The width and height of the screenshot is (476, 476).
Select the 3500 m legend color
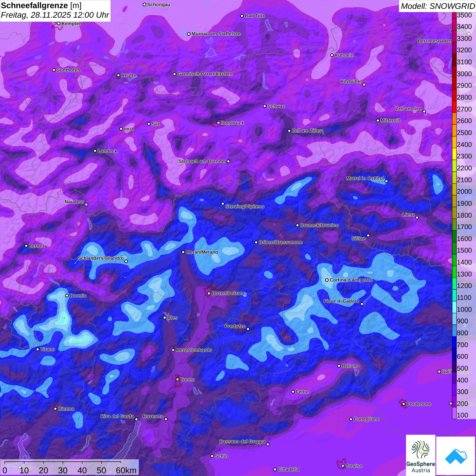(454, 15)
